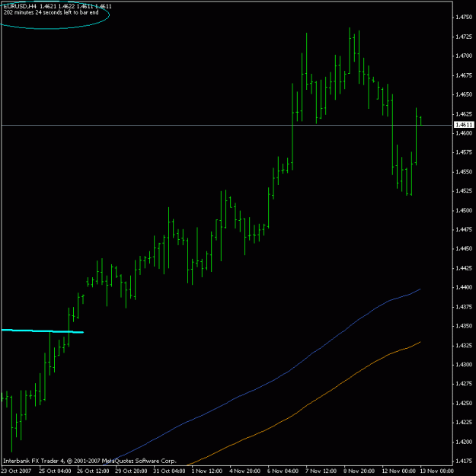The height and width of the screenshot is (476, 476).
Task: Click the '1 Nov 12:00' time label
Action: [x=207, y=471]
